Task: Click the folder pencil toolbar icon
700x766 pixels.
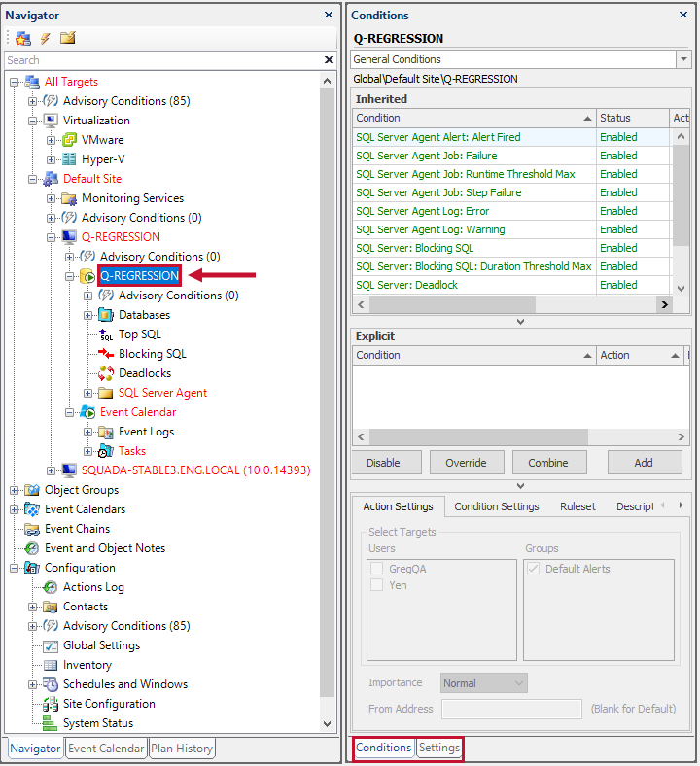Action: [x=67, y=38]
